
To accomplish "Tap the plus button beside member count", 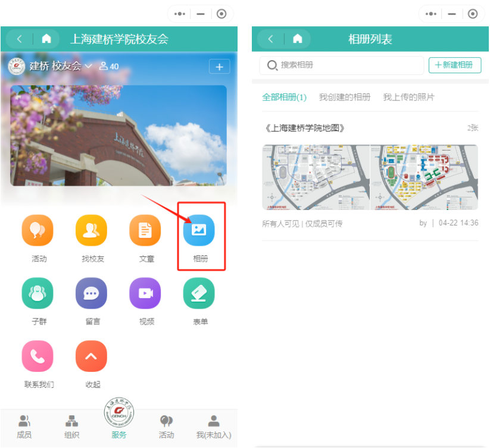I will pos(219,67).
